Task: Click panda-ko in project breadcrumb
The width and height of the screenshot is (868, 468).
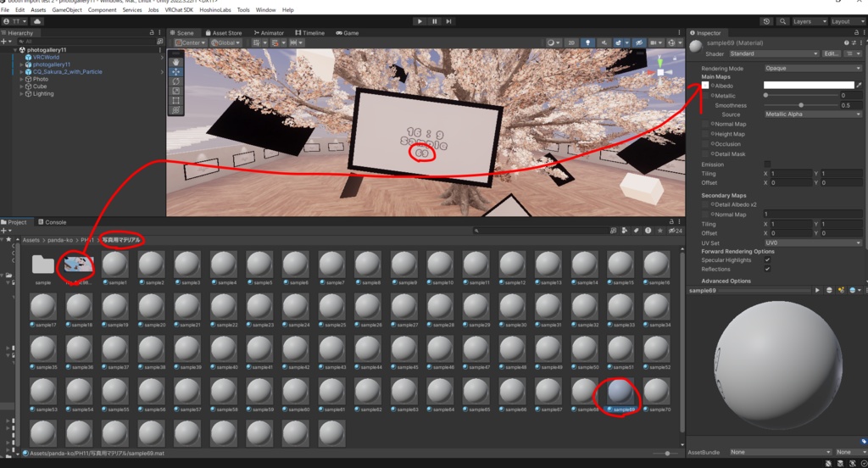Action: [60, 240]
